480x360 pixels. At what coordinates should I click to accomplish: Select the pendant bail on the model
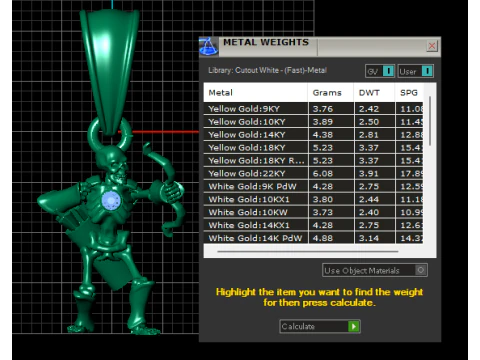(x=109, y=72)
